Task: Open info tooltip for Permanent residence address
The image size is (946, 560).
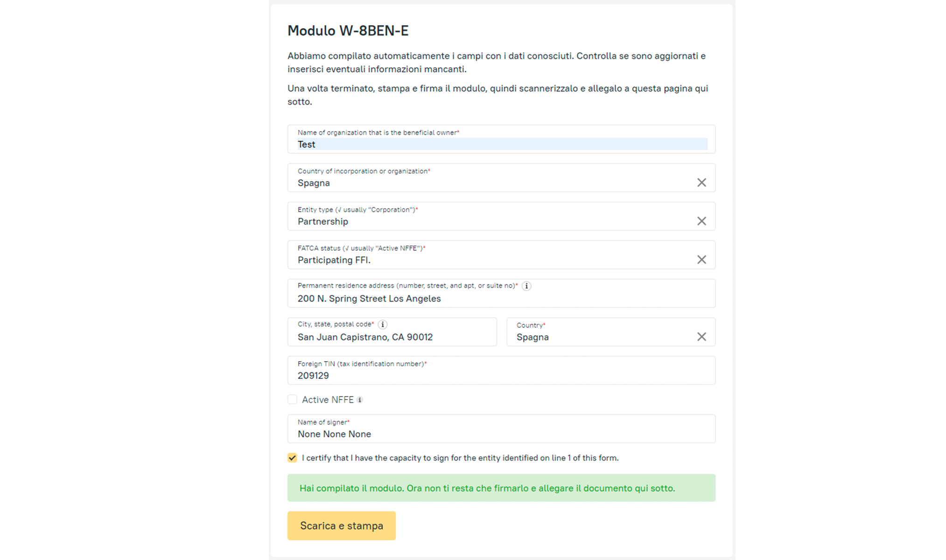Action: click(x=526, y=286)
